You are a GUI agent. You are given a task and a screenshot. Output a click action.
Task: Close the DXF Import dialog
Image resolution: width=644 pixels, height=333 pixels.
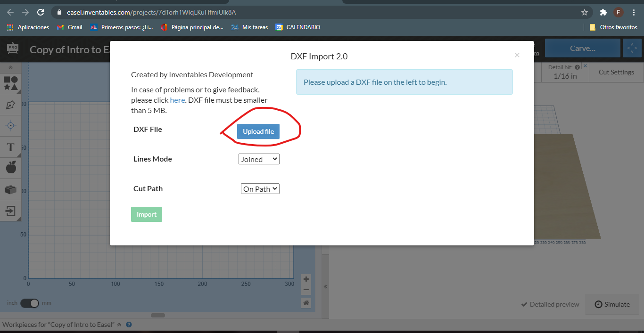pos(517,55)
